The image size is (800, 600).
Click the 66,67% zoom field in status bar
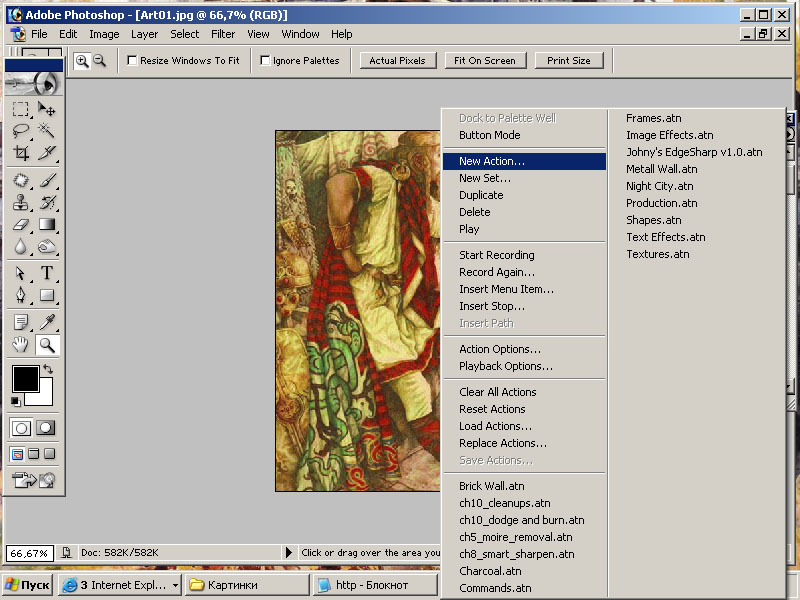(30, 553)
